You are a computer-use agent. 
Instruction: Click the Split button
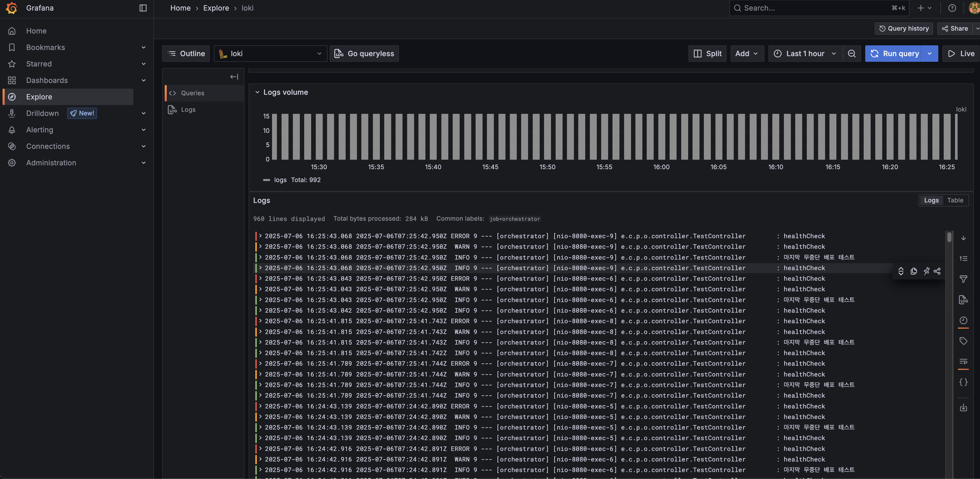click(707, 54)
